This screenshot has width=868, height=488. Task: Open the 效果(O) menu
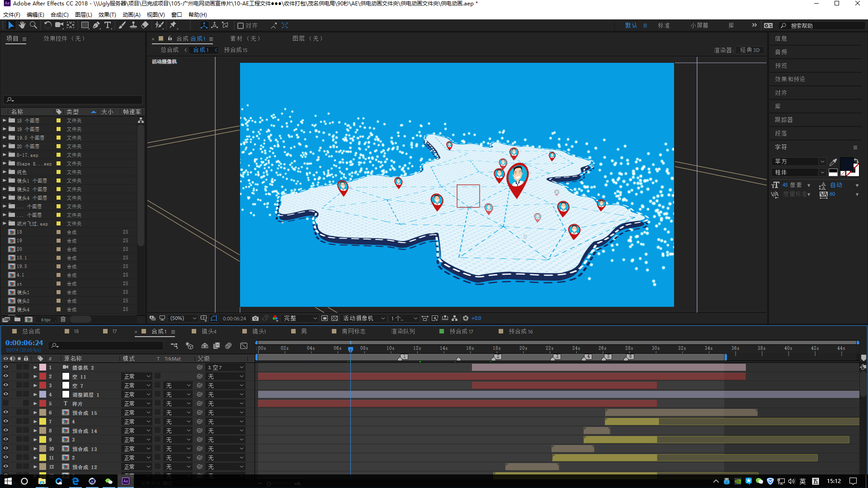[x=102, y=15]
